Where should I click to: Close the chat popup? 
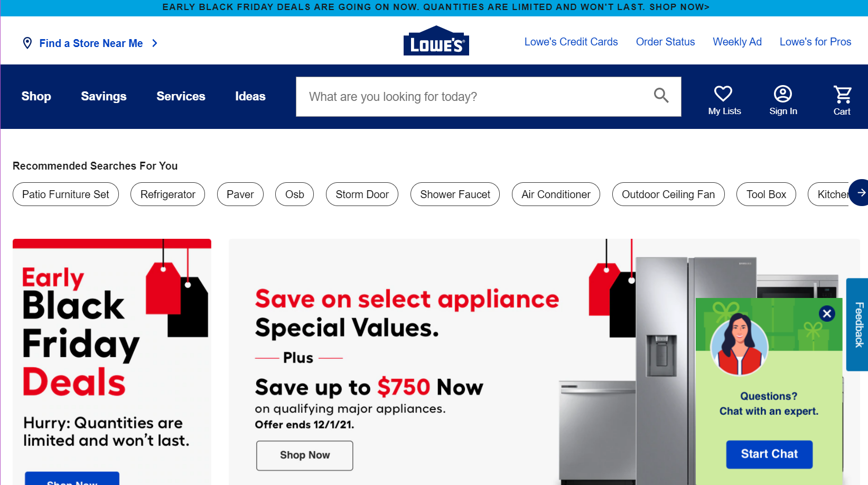[x=827, y=313]
